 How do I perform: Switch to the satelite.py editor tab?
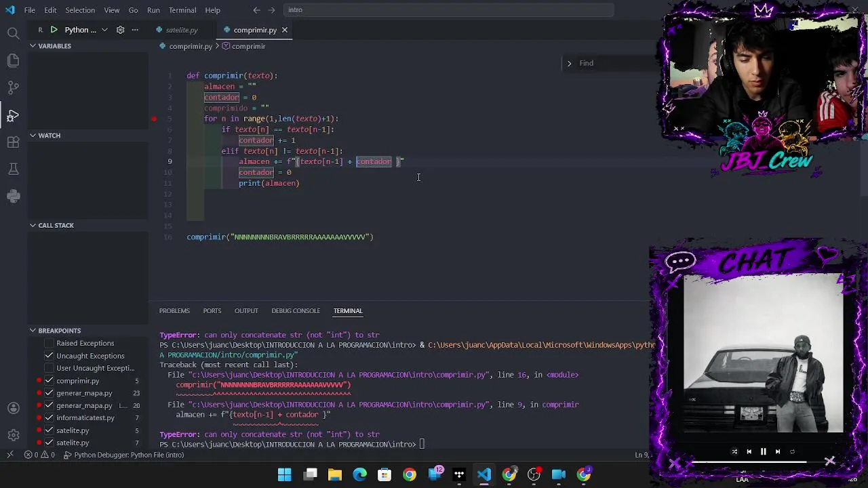click(x=182, y=30)
